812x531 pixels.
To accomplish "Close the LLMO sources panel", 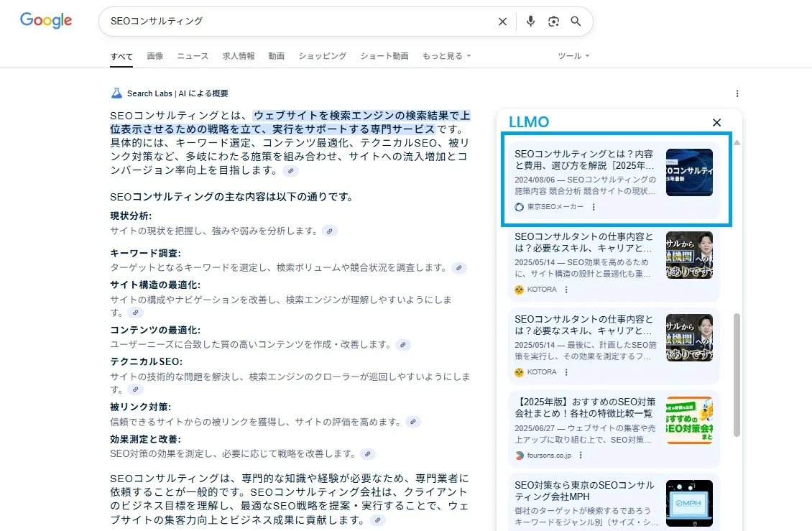I will click(716, 122).
